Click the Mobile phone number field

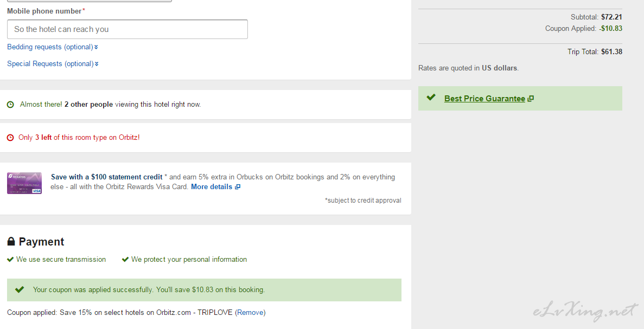pyautogui.click(x=127, y=29)
